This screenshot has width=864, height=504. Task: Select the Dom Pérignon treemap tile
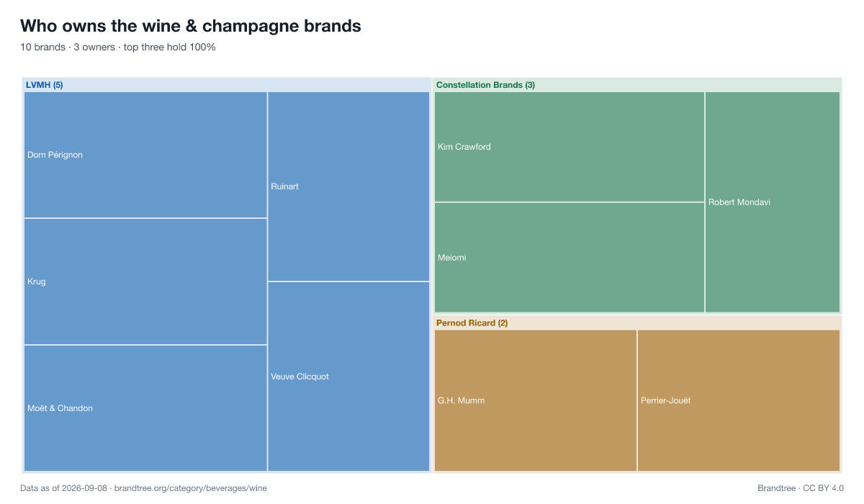(145, 155)
